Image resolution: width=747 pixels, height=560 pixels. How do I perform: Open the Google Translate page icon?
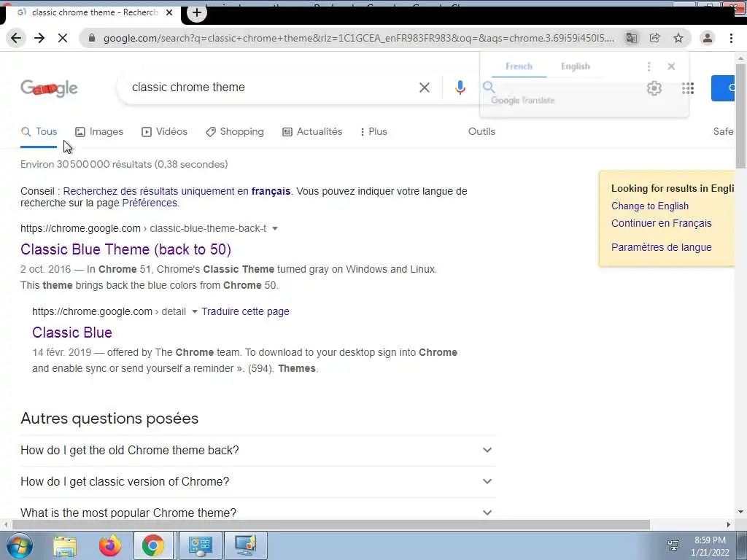pos(631,38)
